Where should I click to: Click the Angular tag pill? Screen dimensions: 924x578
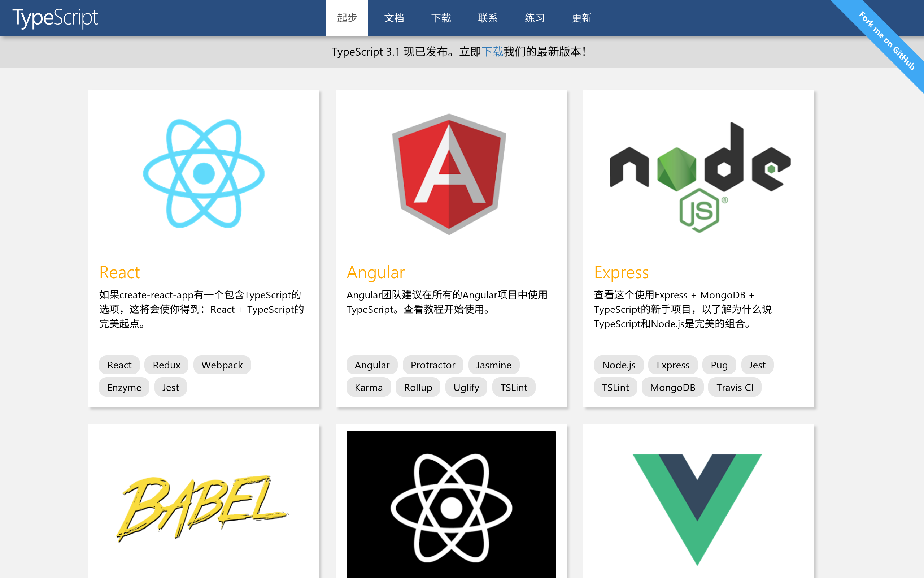click(372, 365)
